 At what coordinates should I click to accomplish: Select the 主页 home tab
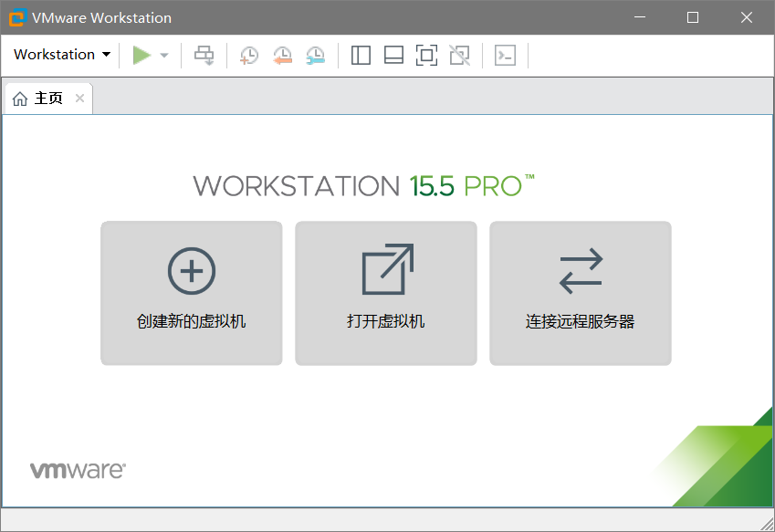39,99
